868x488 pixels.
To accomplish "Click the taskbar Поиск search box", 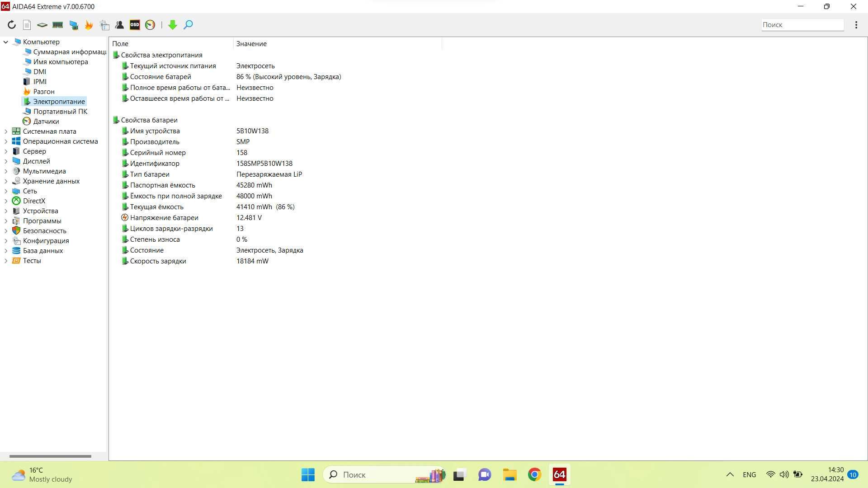I will (x=385, y=475).
